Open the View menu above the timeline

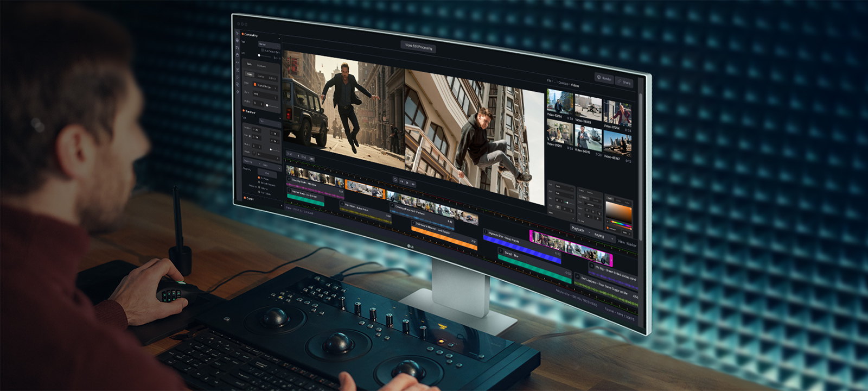(621, 242)
